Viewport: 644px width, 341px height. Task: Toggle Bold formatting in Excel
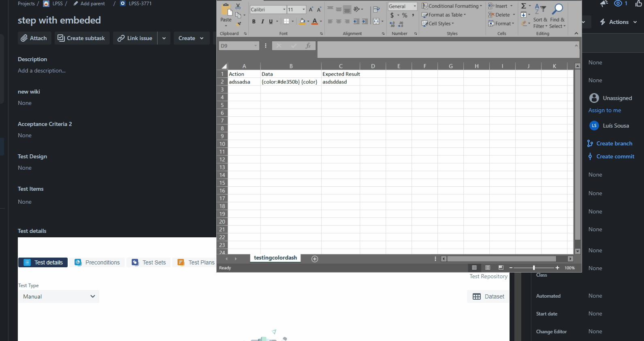click(x=254, y=21)
